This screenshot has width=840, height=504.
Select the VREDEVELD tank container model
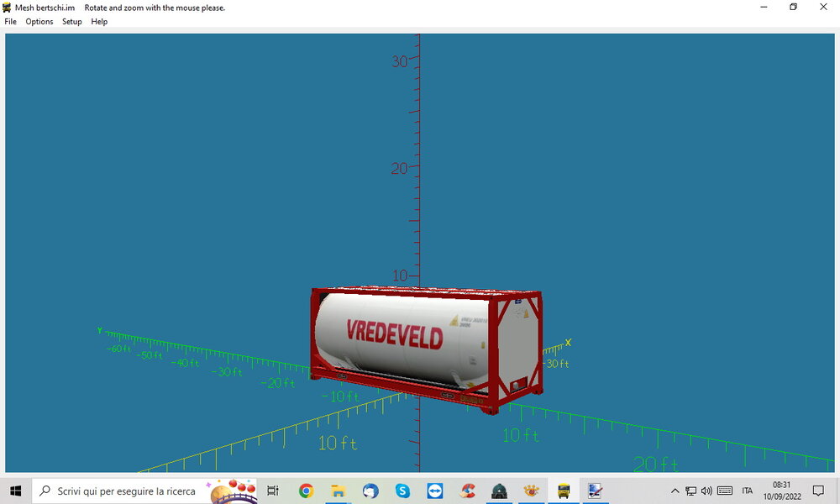[x=427, y=349]
